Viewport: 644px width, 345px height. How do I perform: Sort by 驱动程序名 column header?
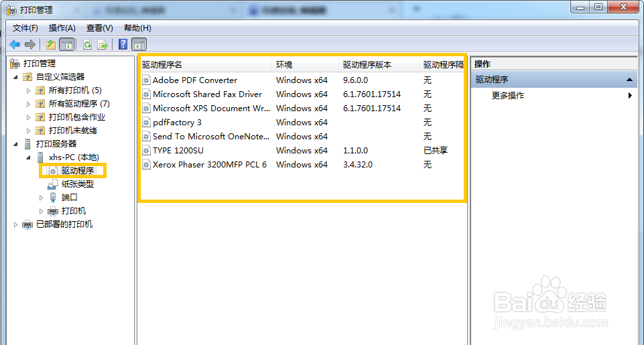tap(206, 64)
